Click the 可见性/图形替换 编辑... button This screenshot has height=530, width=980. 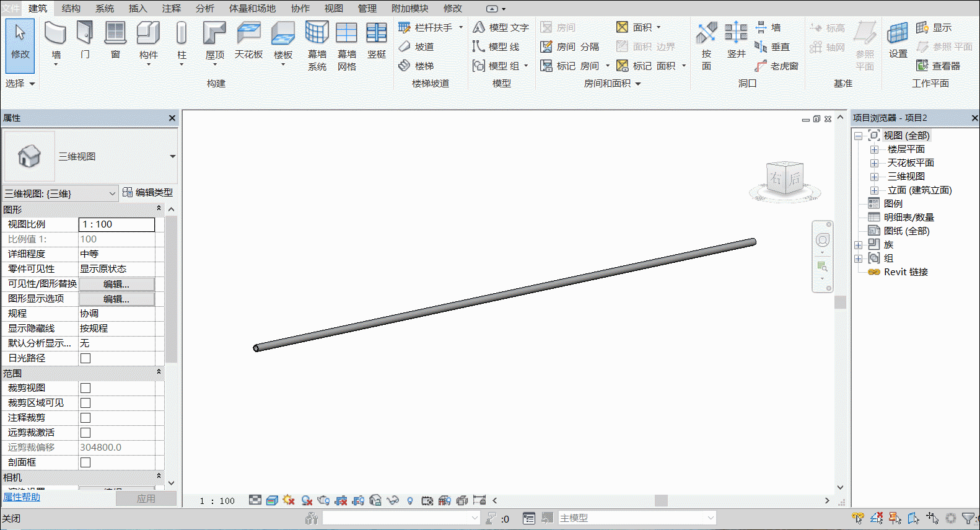point(116,284)
